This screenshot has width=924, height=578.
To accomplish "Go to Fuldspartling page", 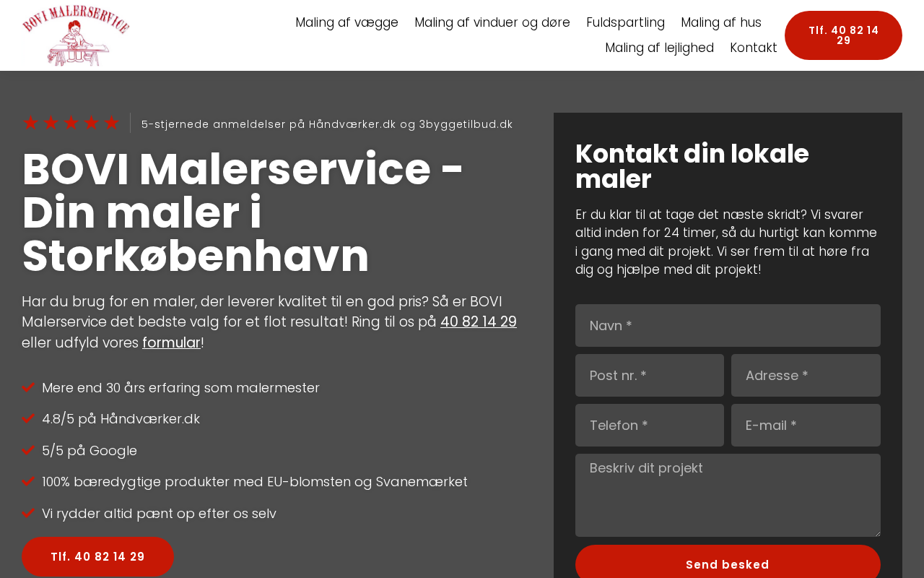I will click(626, 22).
